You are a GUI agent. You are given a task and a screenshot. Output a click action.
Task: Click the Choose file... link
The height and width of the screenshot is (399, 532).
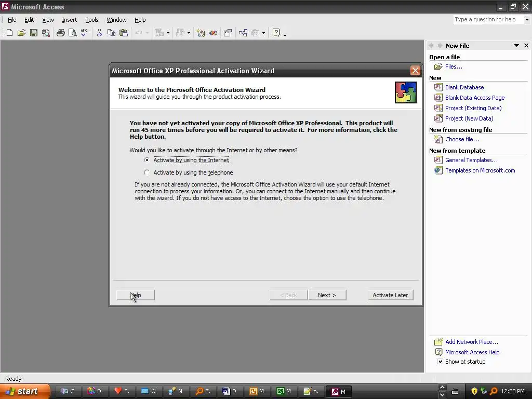(462, 139)
